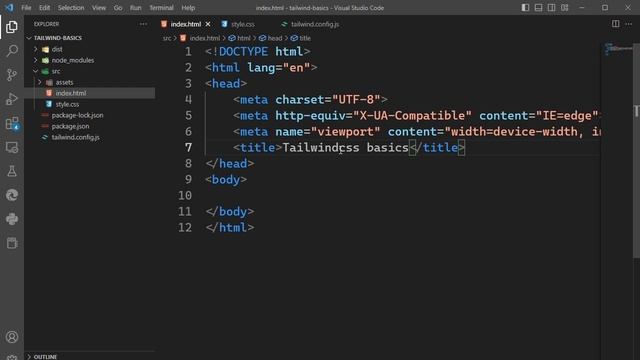Open the Run and Debug view
The image size is (640, 360).
coord(12,99)
